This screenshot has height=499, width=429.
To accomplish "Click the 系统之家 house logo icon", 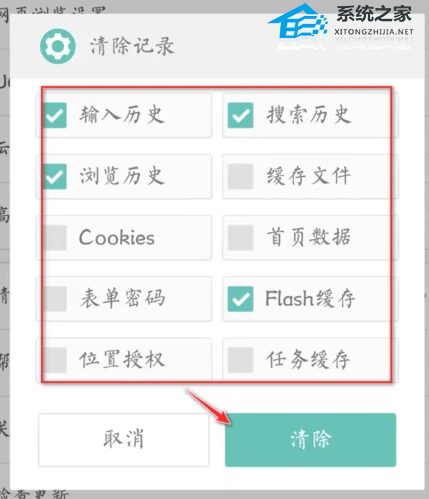I will point(298,21).
